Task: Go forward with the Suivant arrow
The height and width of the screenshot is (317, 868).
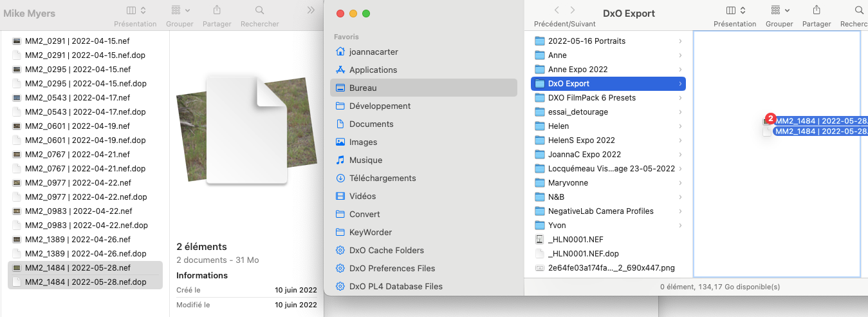Action: 573,10
